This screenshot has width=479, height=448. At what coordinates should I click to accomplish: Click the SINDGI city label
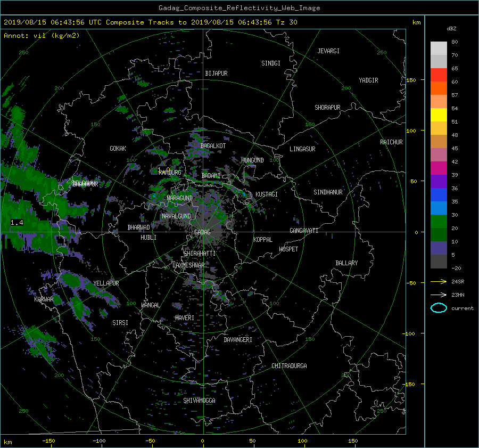(271, 63)
